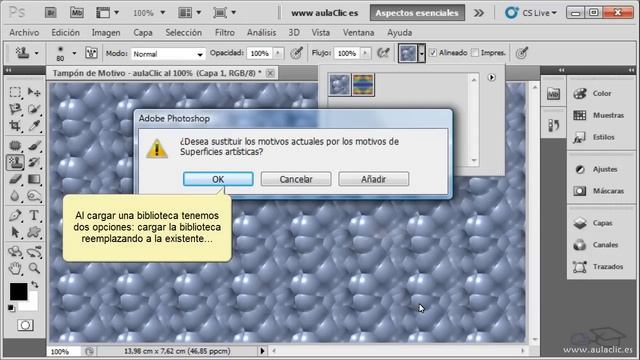This screenshot has width=640, height=360.
Task: Toggle tablet pressure for opacity
Action: 296,53
